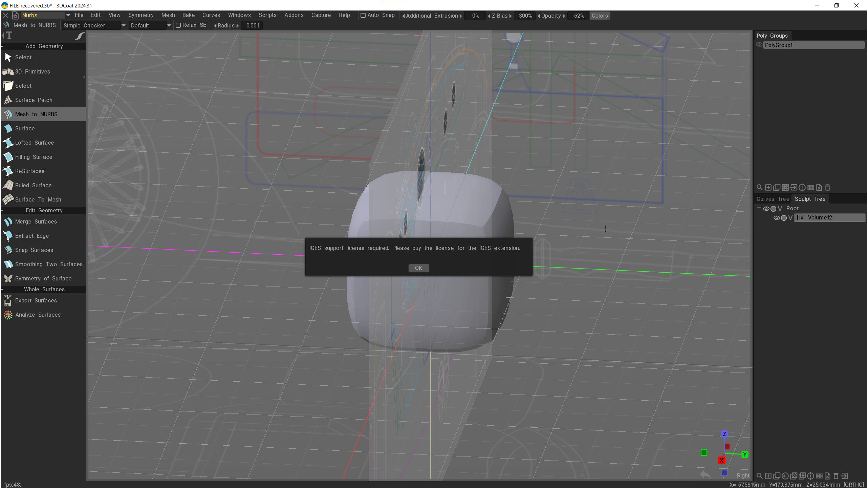Collapse the Add Geometry section

click(x=2, y=46)
